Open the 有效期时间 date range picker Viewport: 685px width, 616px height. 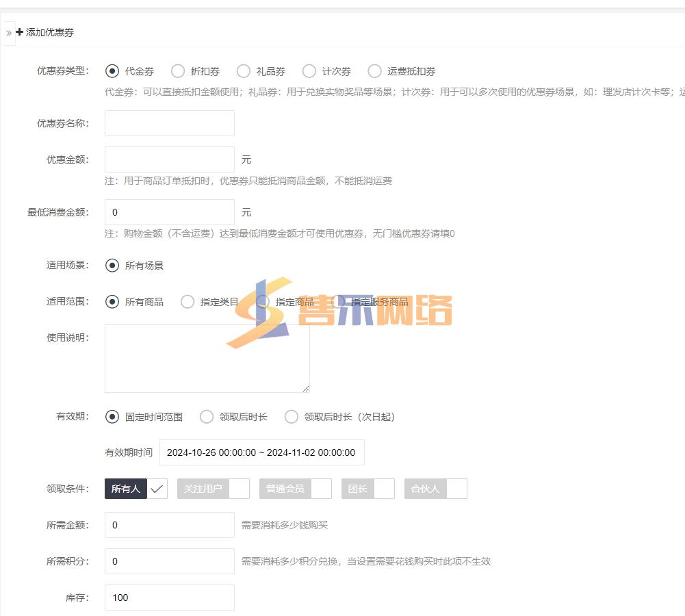(261, 452)
